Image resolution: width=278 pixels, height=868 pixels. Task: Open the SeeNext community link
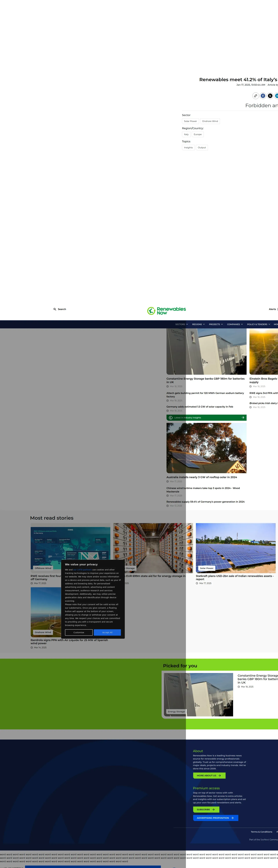click(265, 839)
